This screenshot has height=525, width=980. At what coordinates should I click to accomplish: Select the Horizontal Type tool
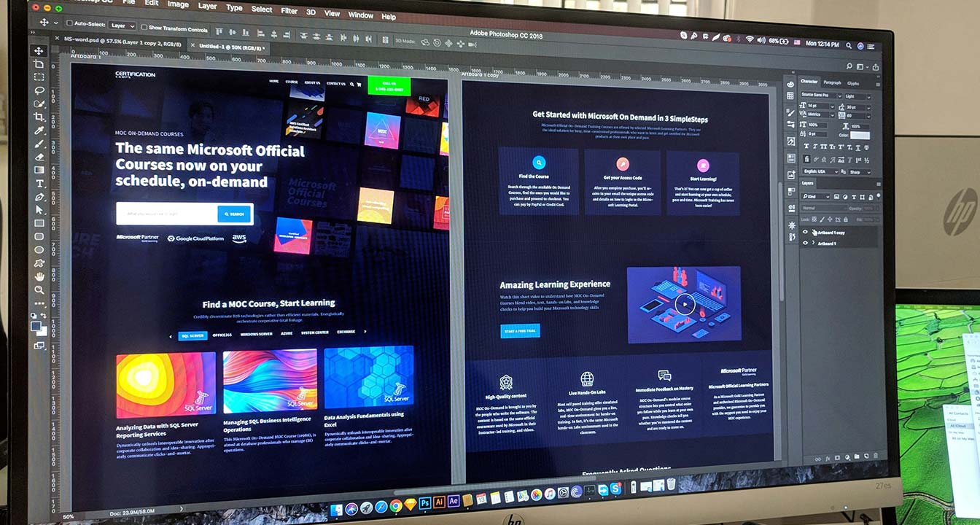click(x=39, y=183)
